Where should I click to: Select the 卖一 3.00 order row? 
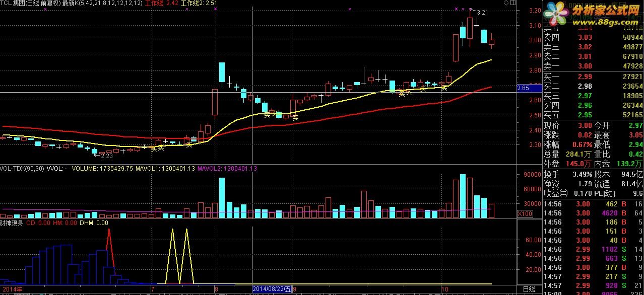pos(593,66)
